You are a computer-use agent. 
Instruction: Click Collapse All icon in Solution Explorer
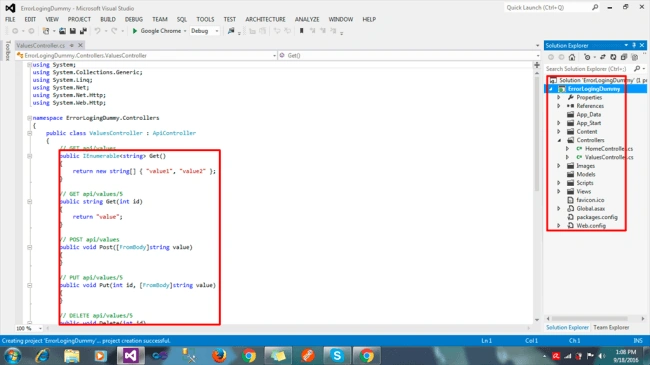pos(623,57)
